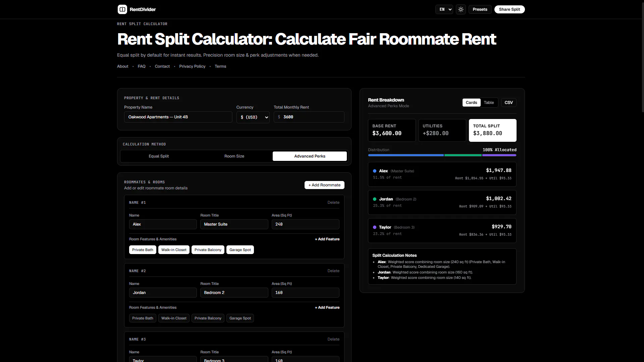Image resolution: width=644 pixels, height=362 pixels.
Task: Click the + Add Roommate button
Action: click(324, 185)
